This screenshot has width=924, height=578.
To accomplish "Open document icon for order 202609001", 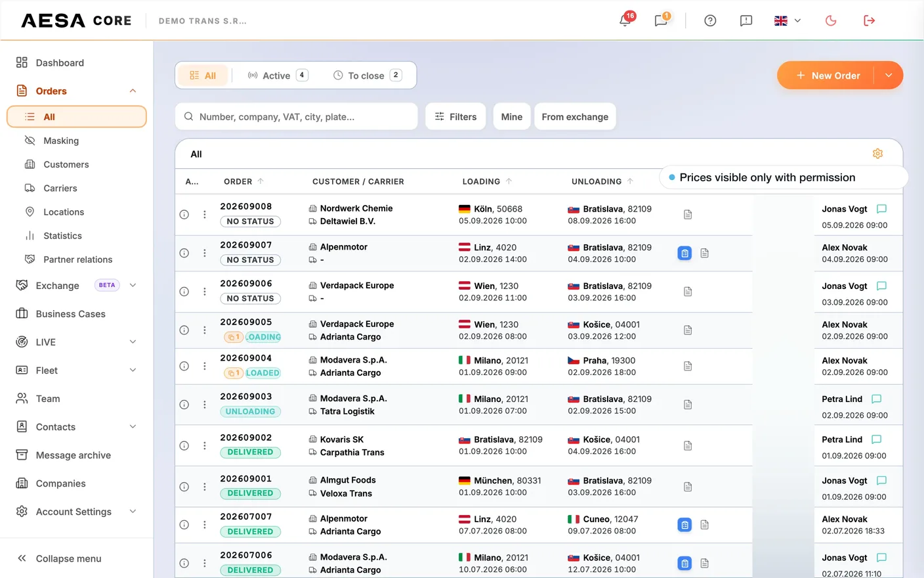I will (x=688, y=487).
